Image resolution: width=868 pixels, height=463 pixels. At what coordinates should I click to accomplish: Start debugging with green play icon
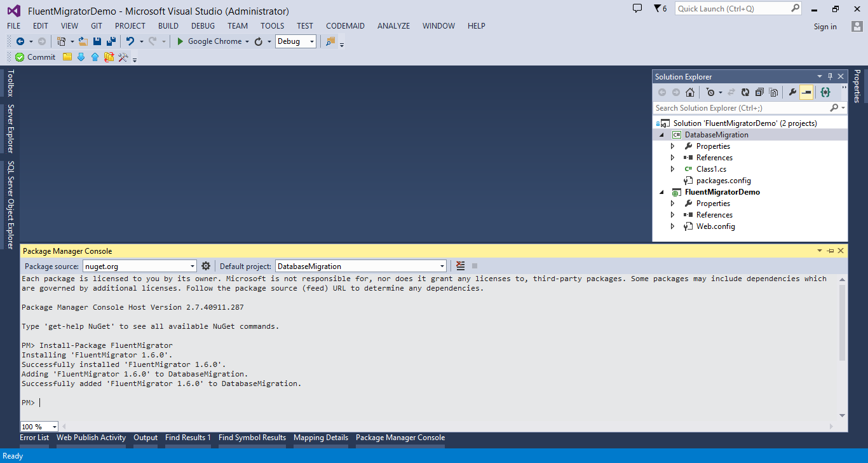[180, 41]
